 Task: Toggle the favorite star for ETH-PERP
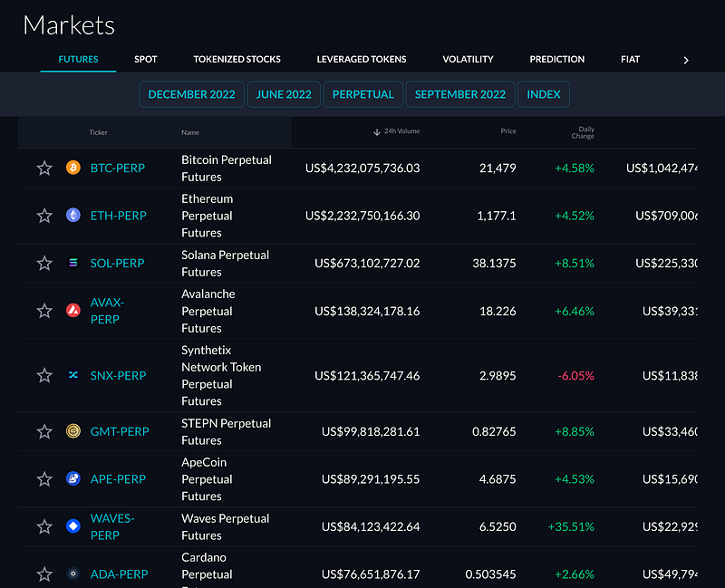click(x=44, y=216)
